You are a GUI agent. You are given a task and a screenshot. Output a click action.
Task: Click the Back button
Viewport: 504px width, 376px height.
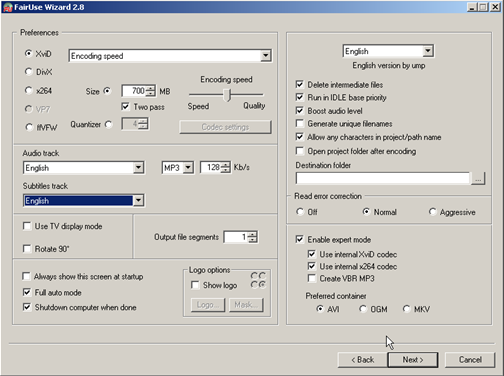(x=363, y=360)
